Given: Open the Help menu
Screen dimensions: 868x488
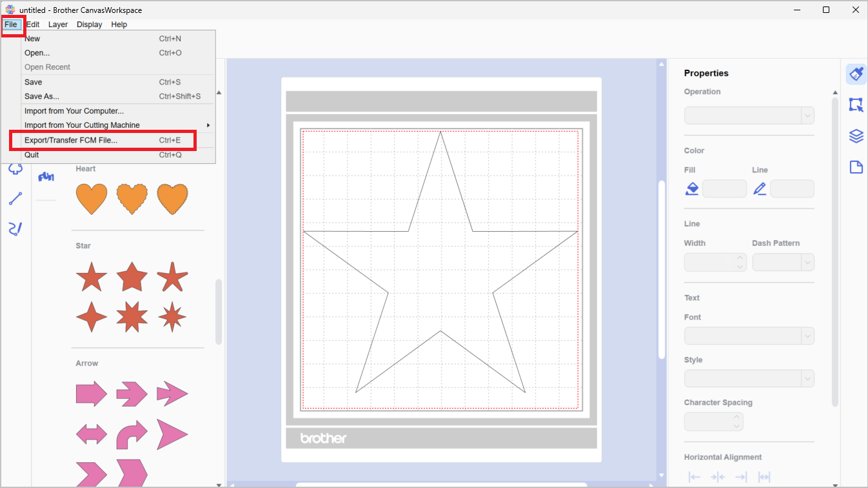Looking at the screenshot, I should [x=119, y=25].
